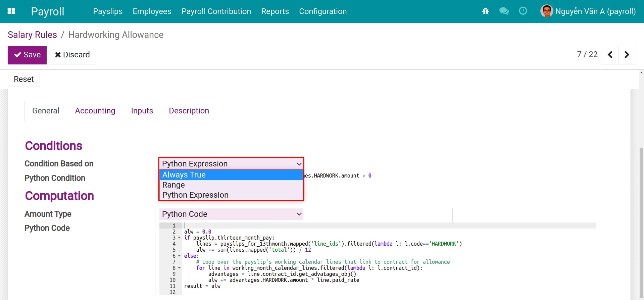Discard changes to the rule
The height and width of the screenshot is (300, 644).
click(x=72, y=55)
